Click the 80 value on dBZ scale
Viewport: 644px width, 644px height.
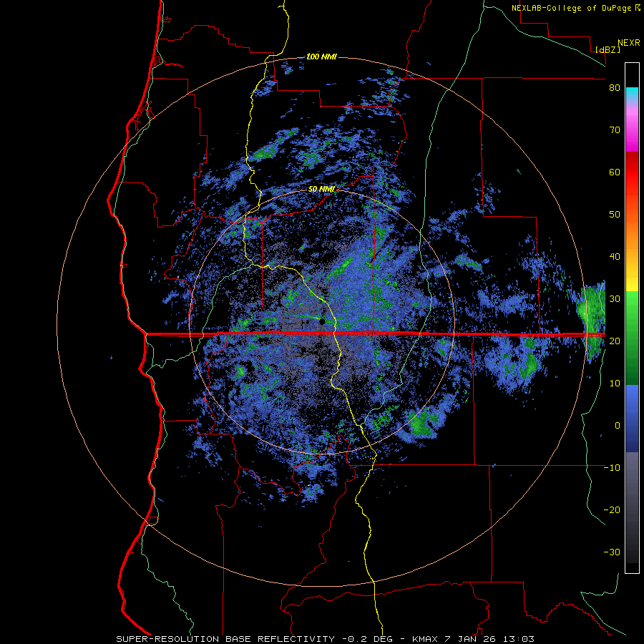pos(615,88)
